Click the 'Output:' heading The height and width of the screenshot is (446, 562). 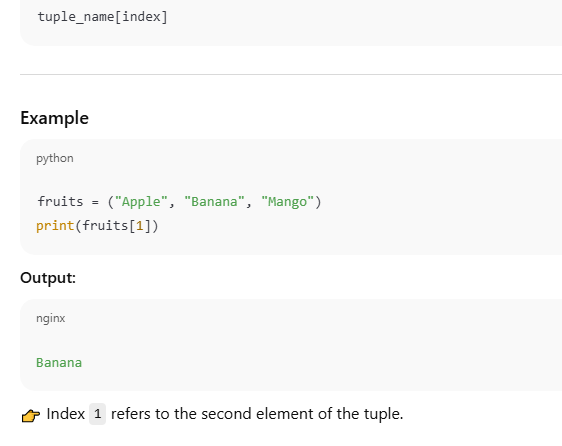pyautogui.click(x=48, y=278)
